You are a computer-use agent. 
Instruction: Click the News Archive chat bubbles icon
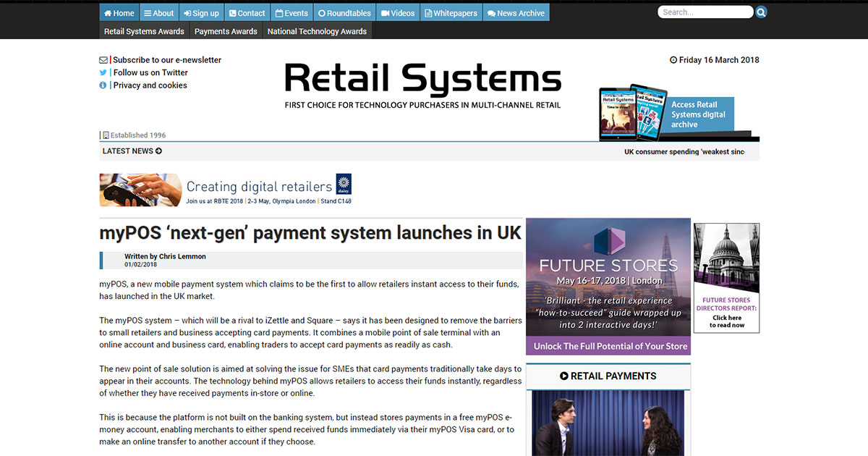[x=491, y=13]
